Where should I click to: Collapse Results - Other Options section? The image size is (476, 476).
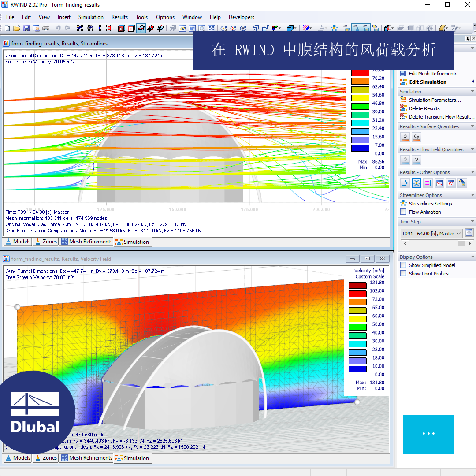tap(472, 172)
